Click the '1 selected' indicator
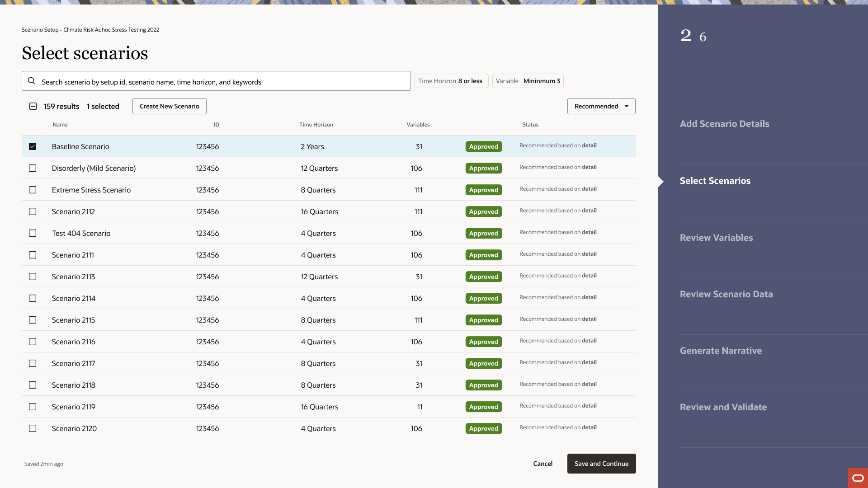This screenshot has width=868, height=488. (x=103, y=106)
